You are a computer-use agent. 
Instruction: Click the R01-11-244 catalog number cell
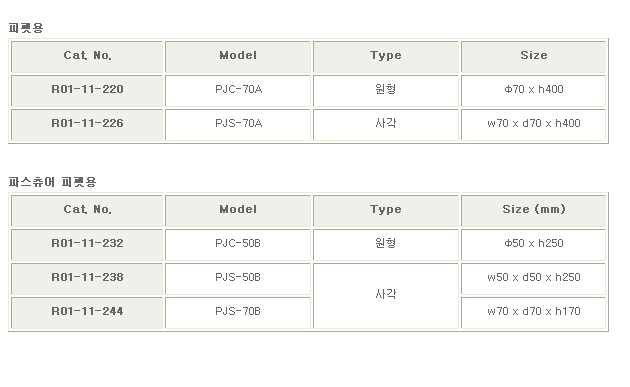[87, 313]
